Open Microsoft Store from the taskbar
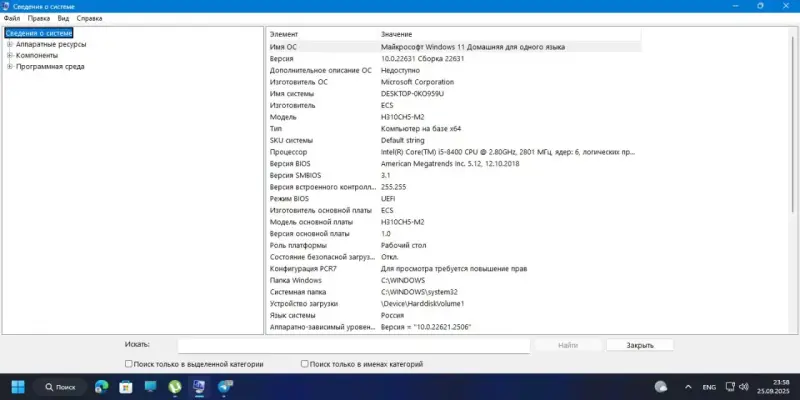800x400 pixels. (125, 386)
